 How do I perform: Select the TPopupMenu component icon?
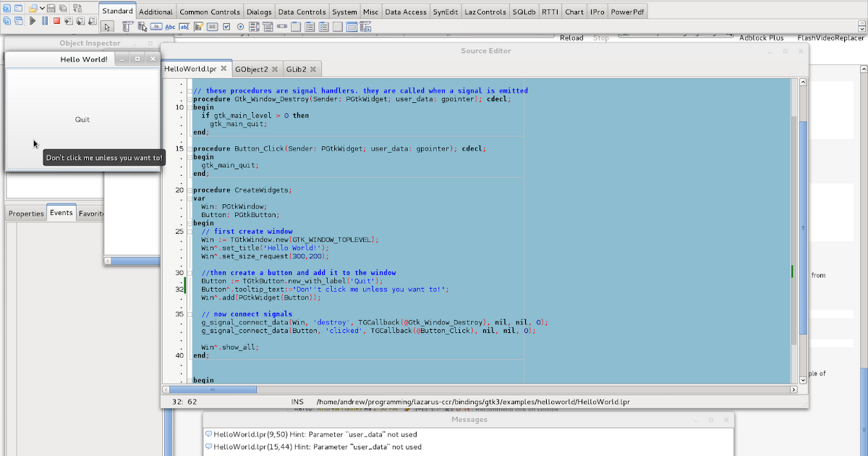(142, 27)
